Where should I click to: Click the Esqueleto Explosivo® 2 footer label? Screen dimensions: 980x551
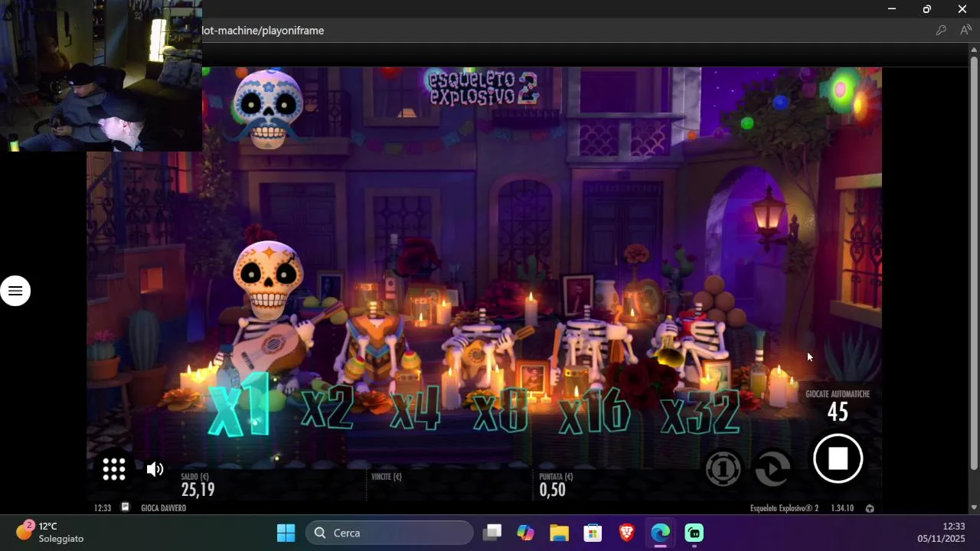point(784,508)
